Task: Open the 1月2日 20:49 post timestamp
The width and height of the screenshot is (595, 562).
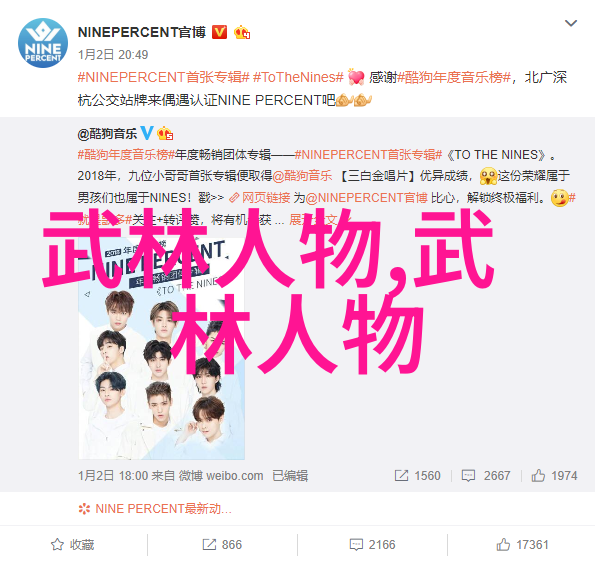Action: [x=113, y=55]
